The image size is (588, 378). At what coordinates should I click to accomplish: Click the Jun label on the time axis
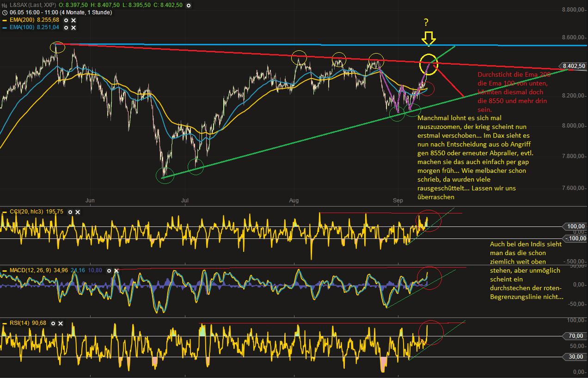pyautogui.click(x=90, y=201)
